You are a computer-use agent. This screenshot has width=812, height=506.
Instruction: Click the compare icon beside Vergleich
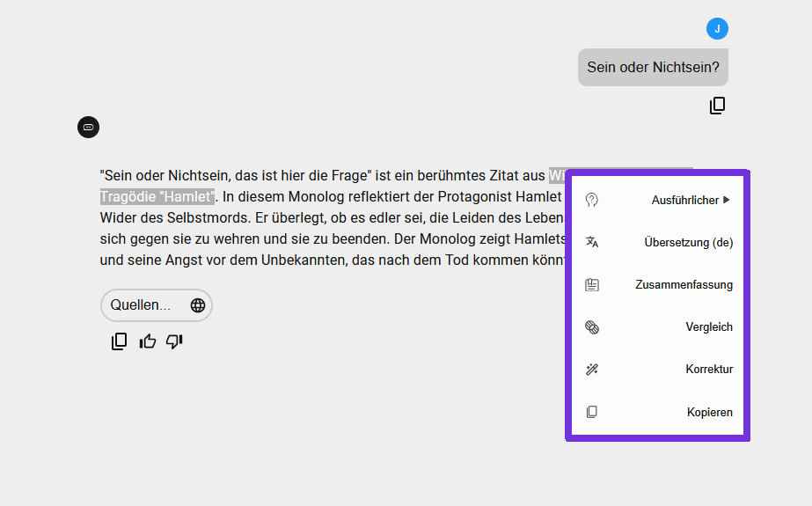pos(592,327)
